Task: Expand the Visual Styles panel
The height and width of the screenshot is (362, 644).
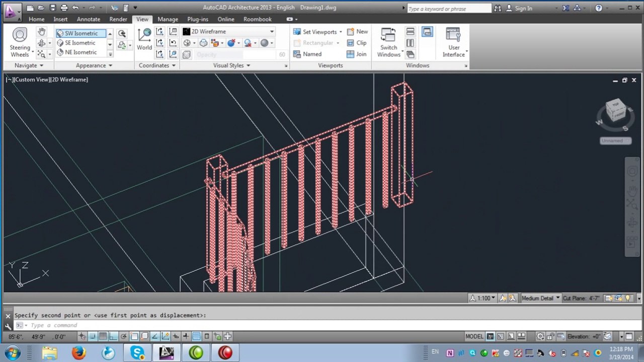Action: tap(248, 65)
